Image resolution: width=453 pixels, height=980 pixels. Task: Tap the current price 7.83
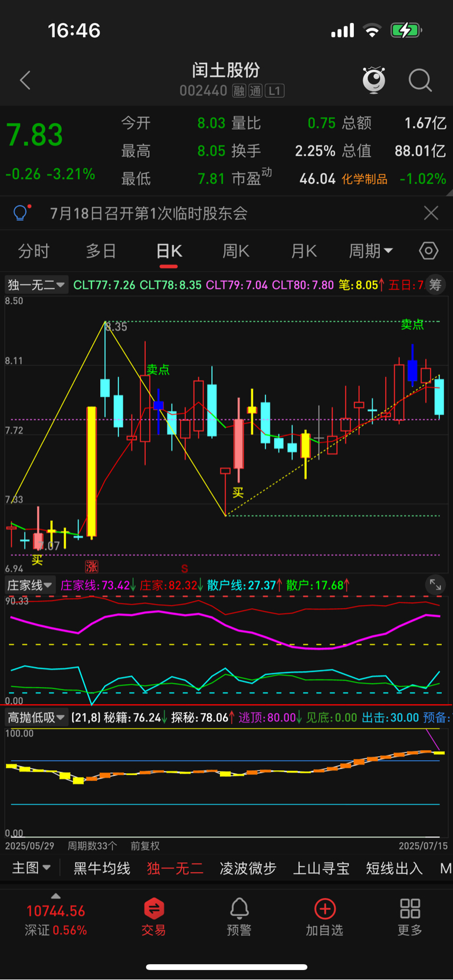[35, 135]
